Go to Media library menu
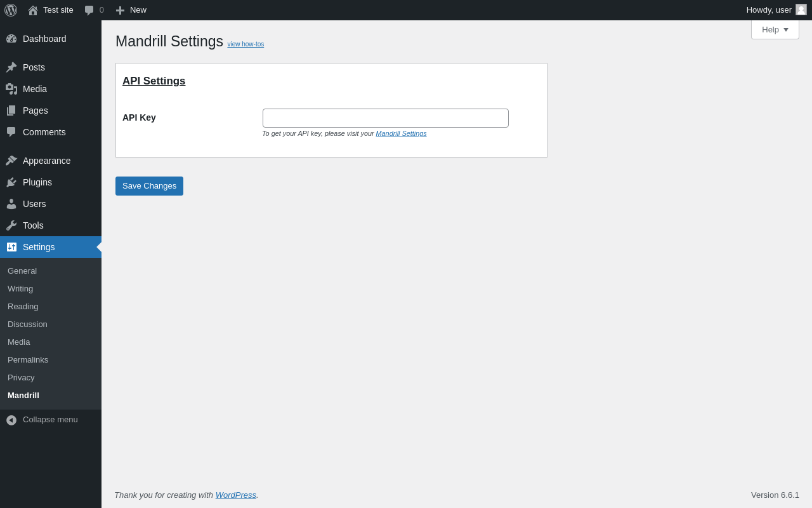This screenshot has height=508, width=812. (x=51, y=89)
